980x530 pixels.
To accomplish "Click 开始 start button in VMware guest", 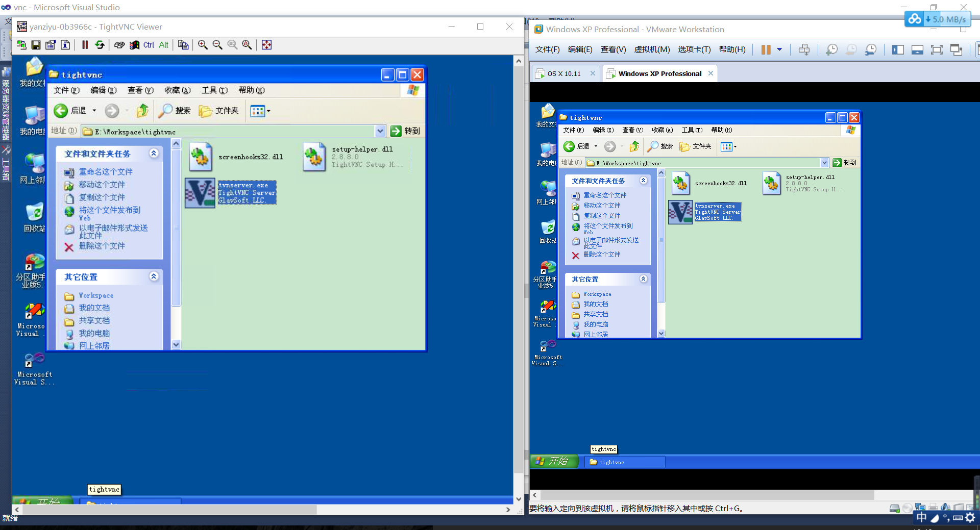I will [x=554, y=461].
